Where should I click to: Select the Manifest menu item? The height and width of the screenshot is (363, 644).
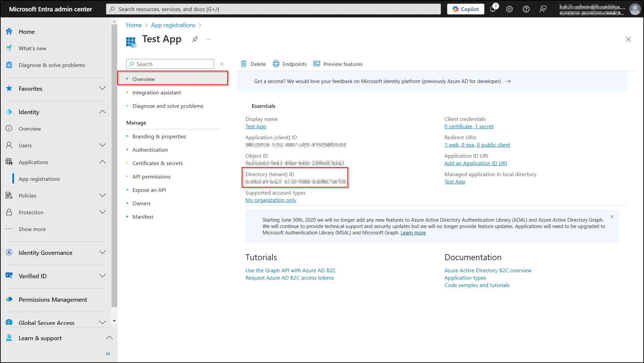click(143, 216)
